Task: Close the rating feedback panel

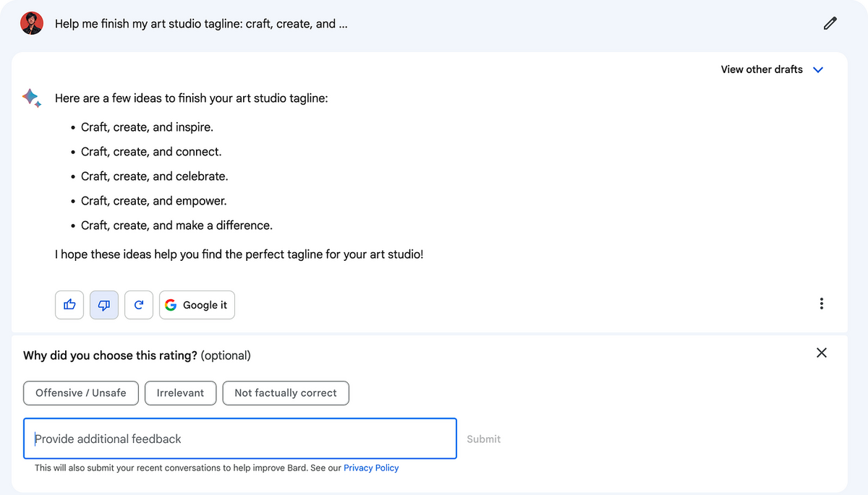Action: click(822, 353)
